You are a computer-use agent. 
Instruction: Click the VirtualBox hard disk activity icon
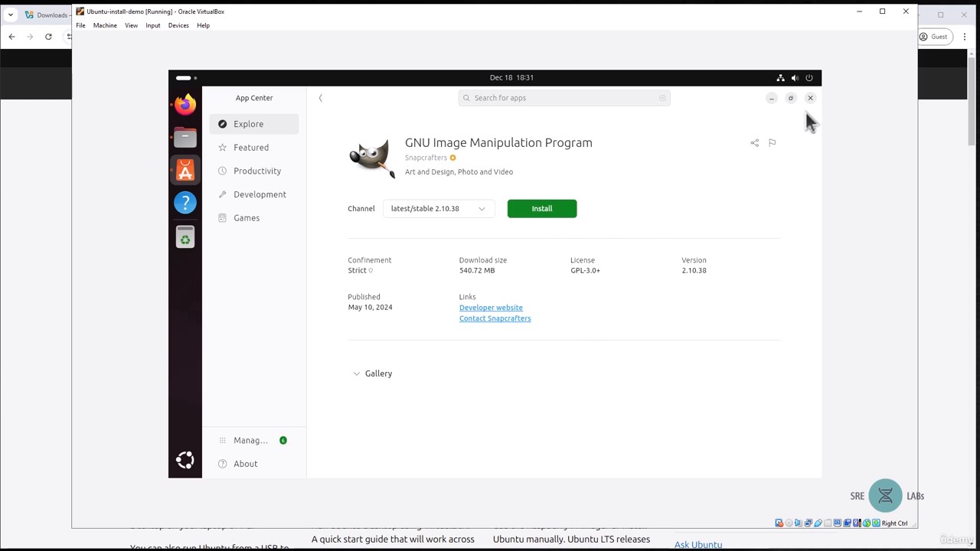click(x=779, y=523)
